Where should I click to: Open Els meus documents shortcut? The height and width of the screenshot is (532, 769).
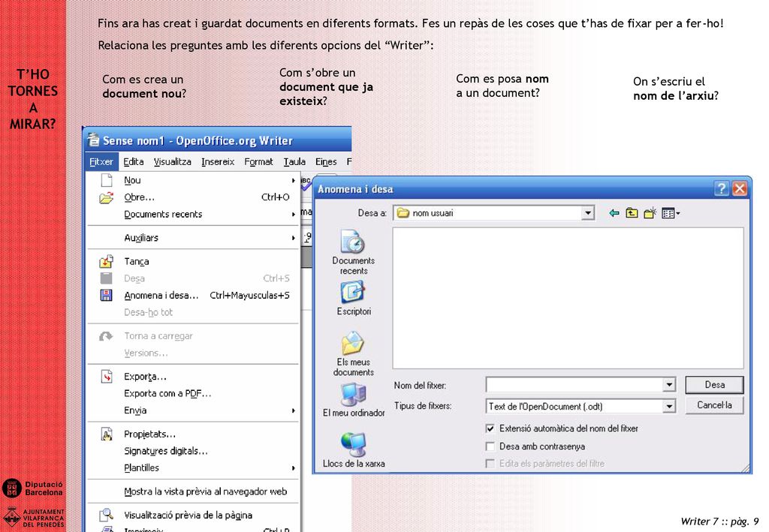coord(353,353)
